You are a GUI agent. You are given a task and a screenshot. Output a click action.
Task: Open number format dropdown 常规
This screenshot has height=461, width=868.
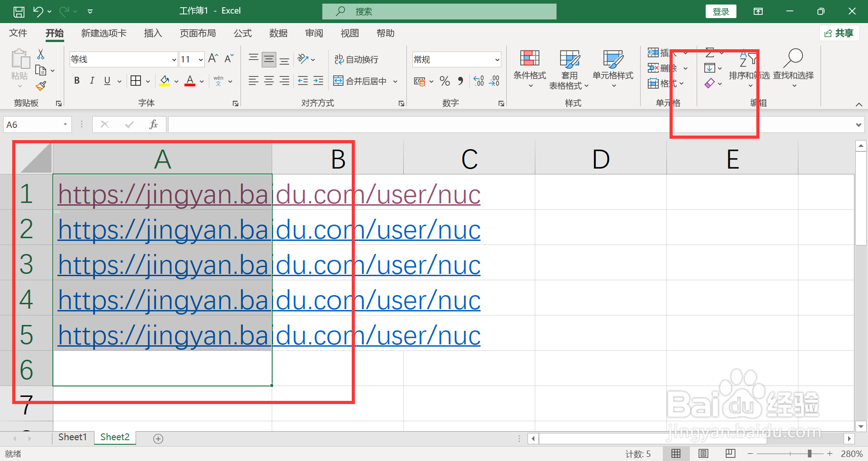(x=497, y=60)
